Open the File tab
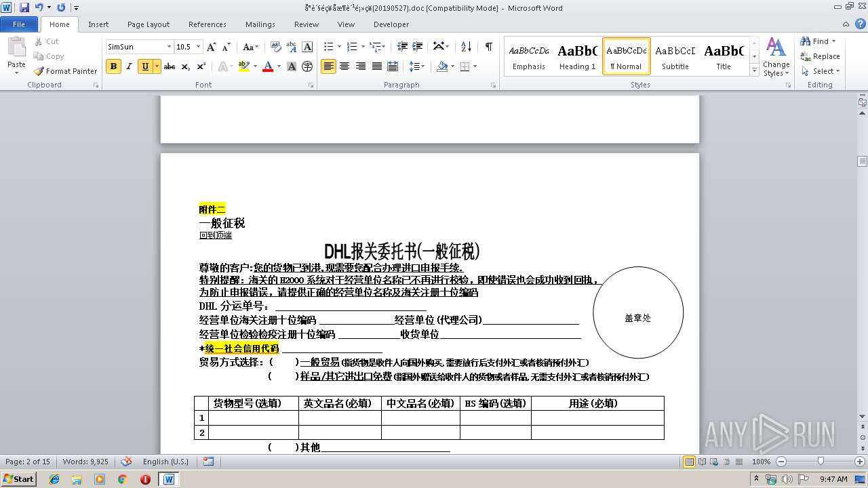Image resolution: width=868 pixels, height=488 pixels. (x=19, y=24)
